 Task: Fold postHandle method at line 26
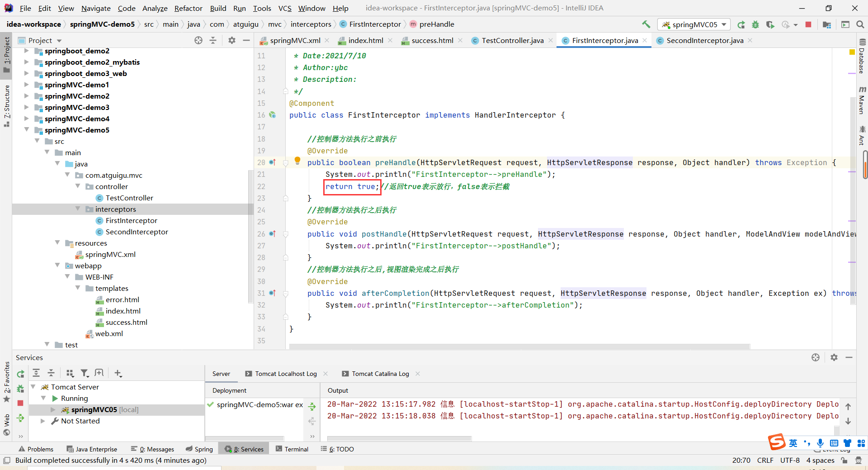(286, 234)
